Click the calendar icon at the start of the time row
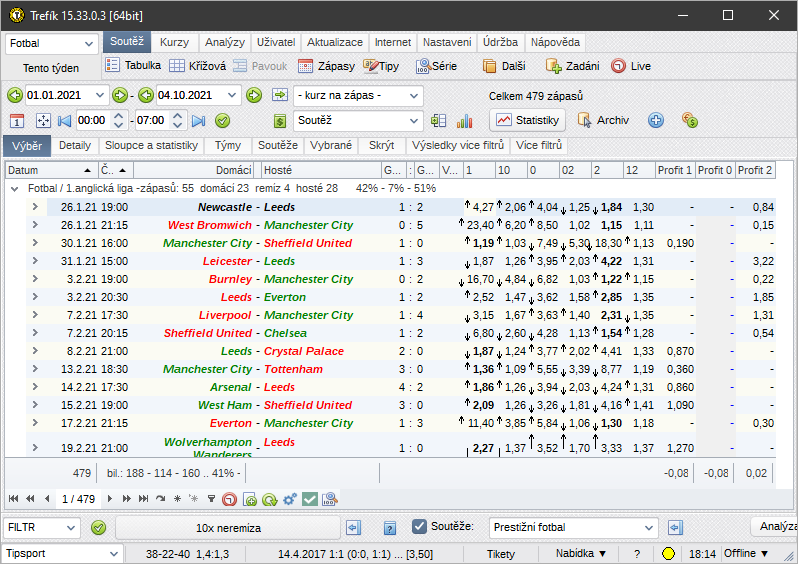The image size is (798, 564). click(x=17, y=121)
